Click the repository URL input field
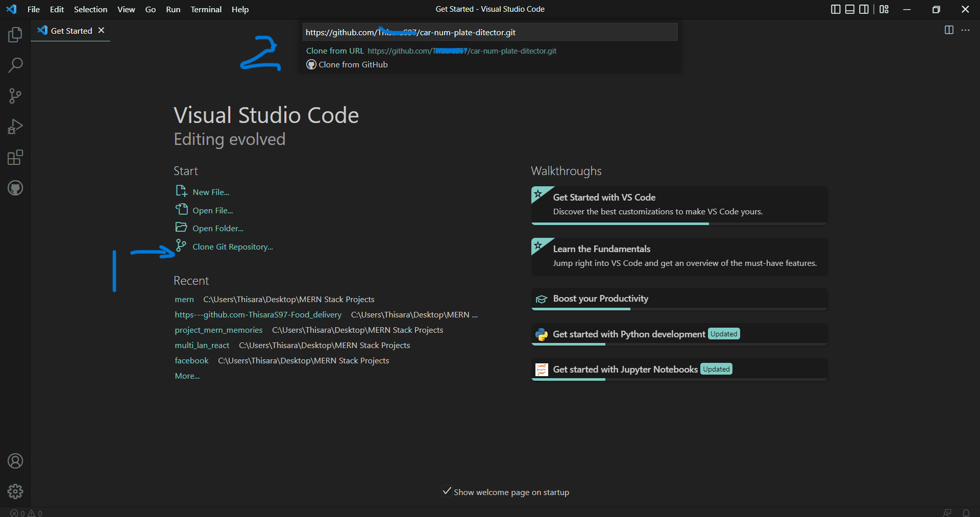This screenshot has height=517, width=980. coord(490,32)
